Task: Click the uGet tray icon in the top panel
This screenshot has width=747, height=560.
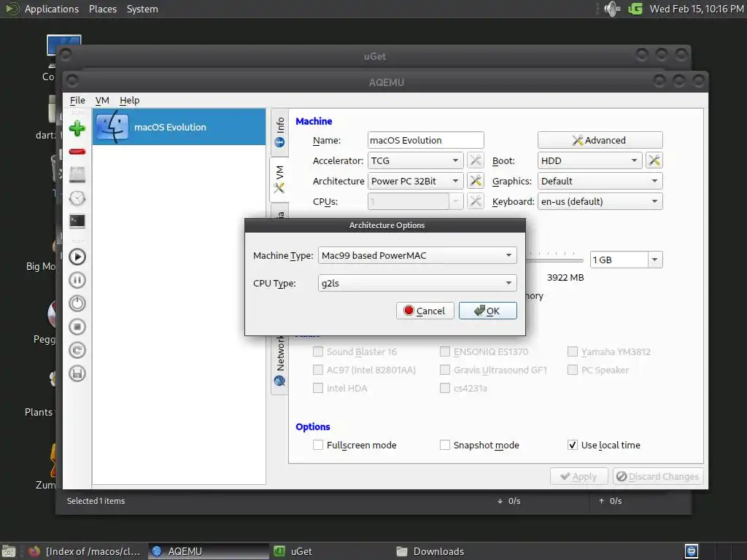Action: 635,9
